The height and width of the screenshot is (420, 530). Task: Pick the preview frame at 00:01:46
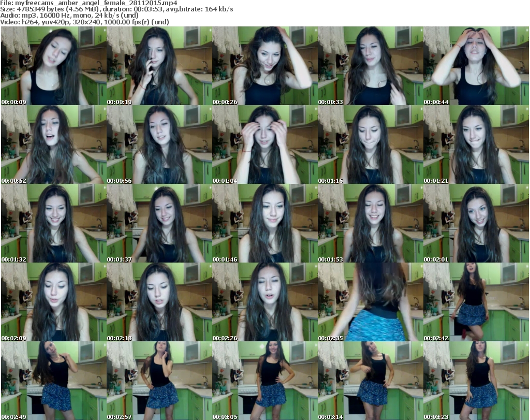pyautogui.click(x=264, y=223)
